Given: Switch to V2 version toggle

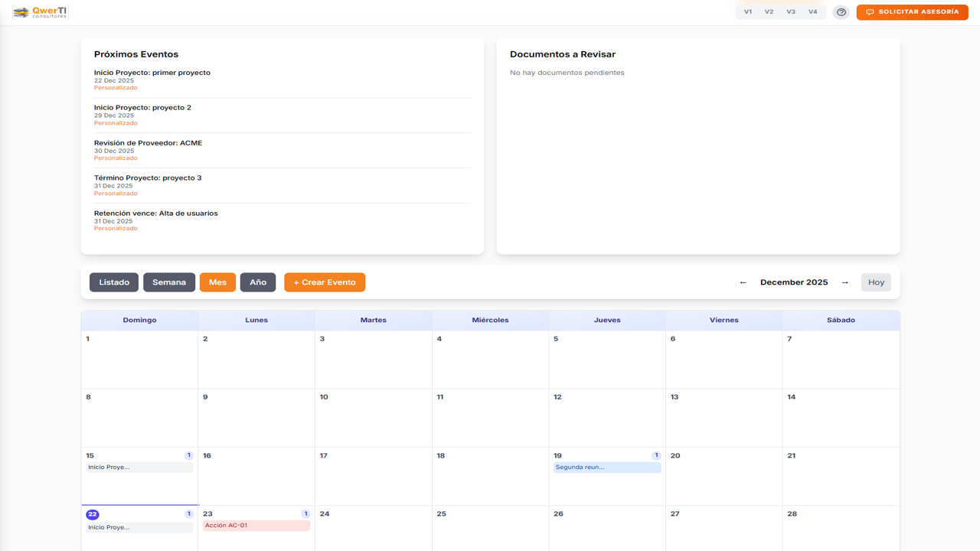Looking at the screenshot, I should [x=769, y=12].
